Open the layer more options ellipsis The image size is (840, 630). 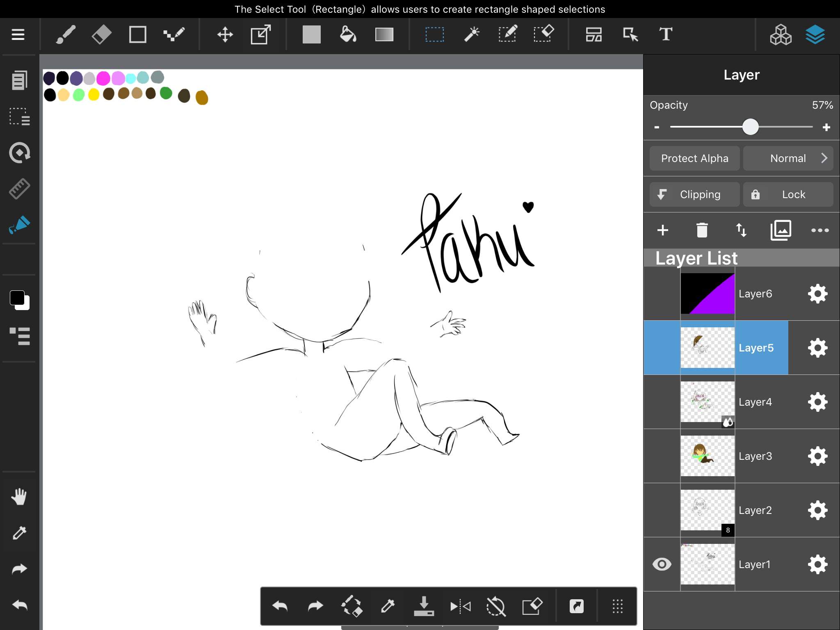coord(820,230)
